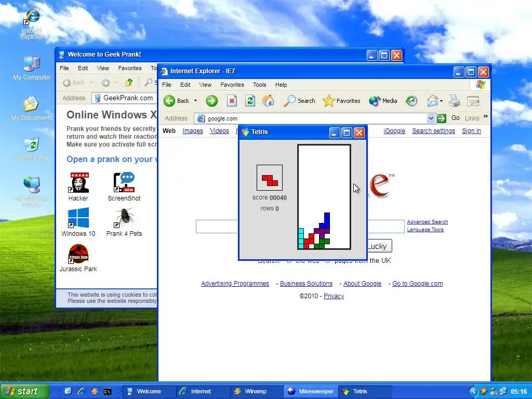
Task: Expand hidden system tray icons arrow
Action: tap(473, 391)
